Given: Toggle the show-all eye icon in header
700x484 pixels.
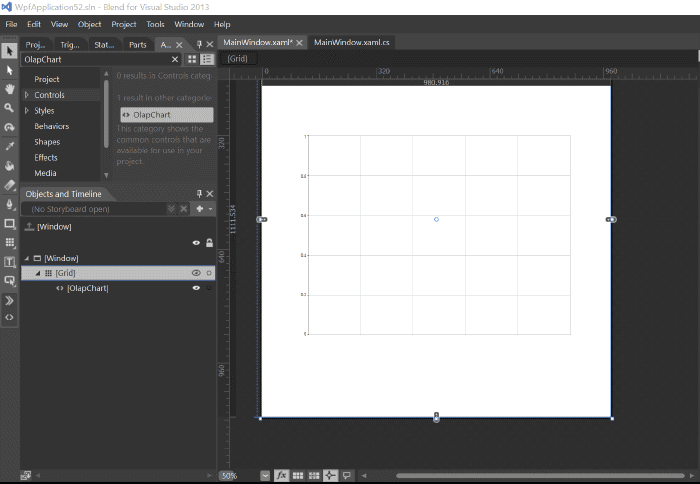Looking at the screenshot, I should tap(196, 243).
